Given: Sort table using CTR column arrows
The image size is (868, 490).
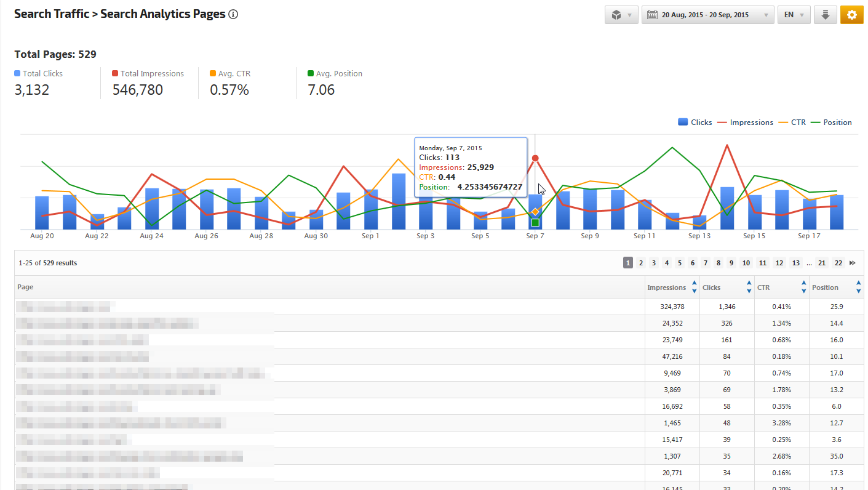Looking at the screenshot, I should pyautogui.click(x=803, y=287).
